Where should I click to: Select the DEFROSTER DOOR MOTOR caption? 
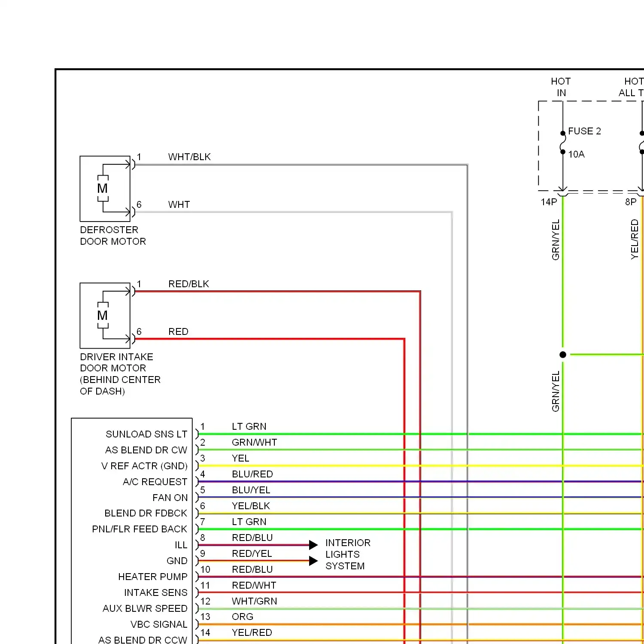[113, 236]
